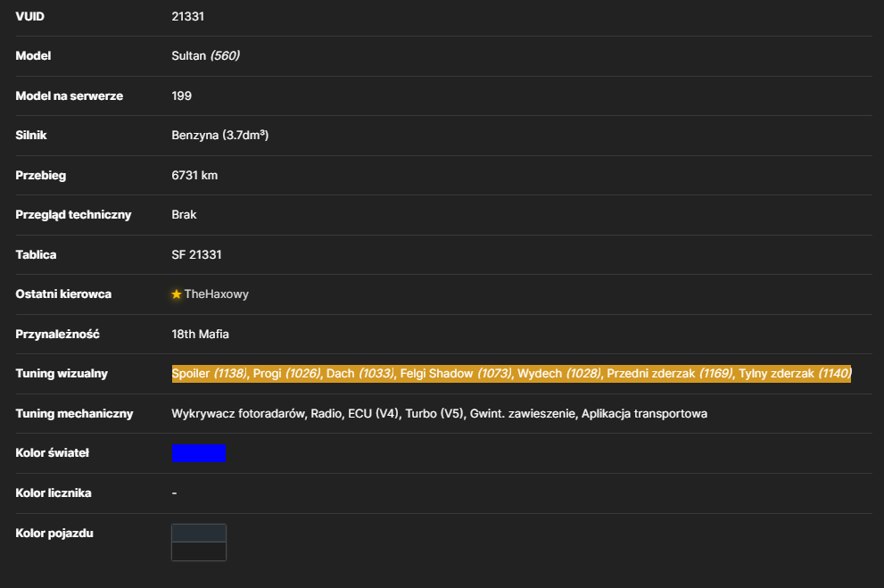Select the lower vehicle color swatch
The height and width of the screenshot is (588, 884).
click(x=198, y=551)
